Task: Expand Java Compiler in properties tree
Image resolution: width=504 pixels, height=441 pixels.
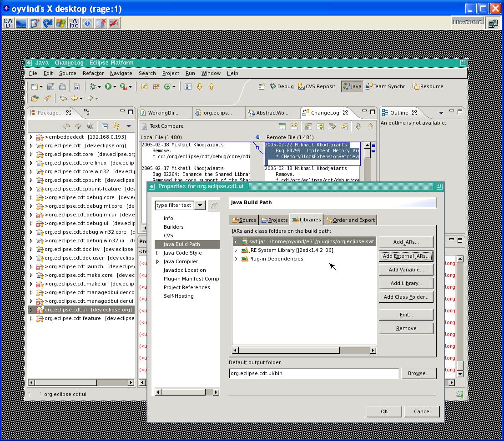Action: tap(157, 262)
